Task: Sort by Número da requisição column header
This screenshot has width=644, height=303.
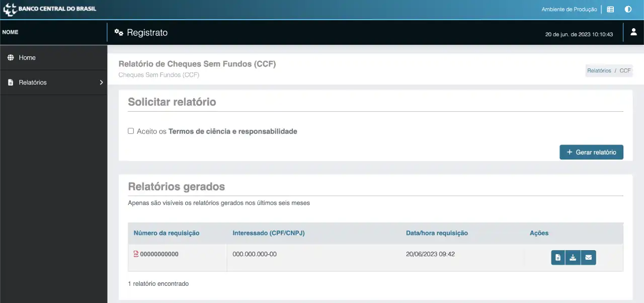Action: pos(167,233)
